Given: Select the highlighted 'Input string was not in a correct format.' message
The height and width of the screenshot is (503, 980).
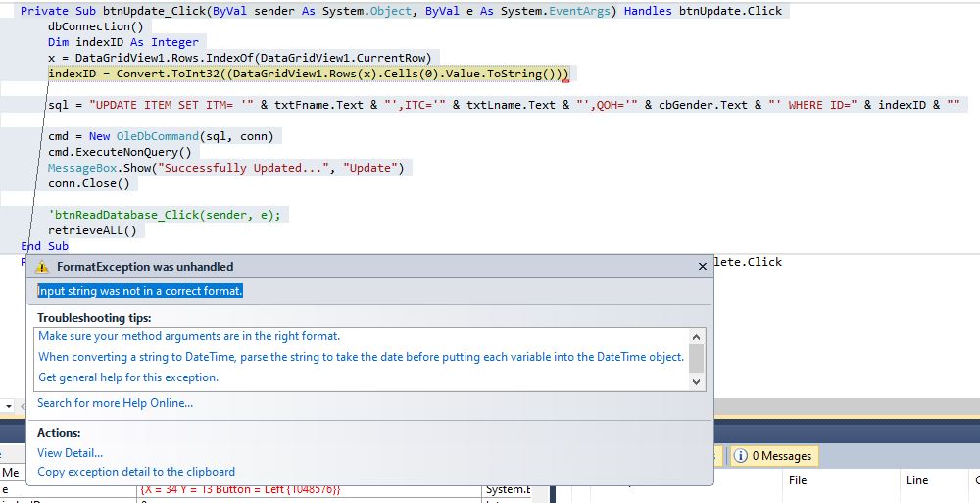Looking at the screenshot, I should click(x=140, y=291).
